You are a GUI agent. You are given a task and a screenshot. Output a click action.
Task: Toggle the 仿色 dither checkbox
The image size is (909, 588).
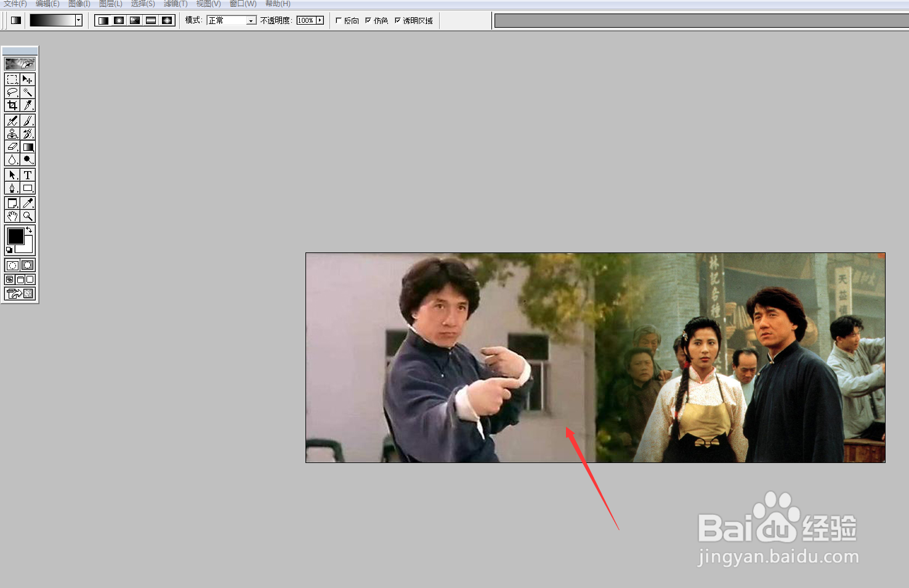tap(368, 20)
